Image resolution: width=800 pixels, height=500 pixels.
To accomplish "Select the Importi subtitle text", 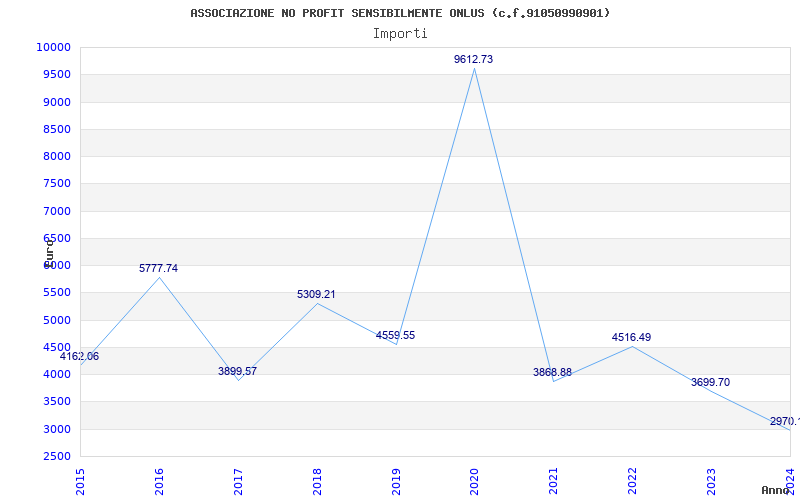I will click(x=400, y=34).
